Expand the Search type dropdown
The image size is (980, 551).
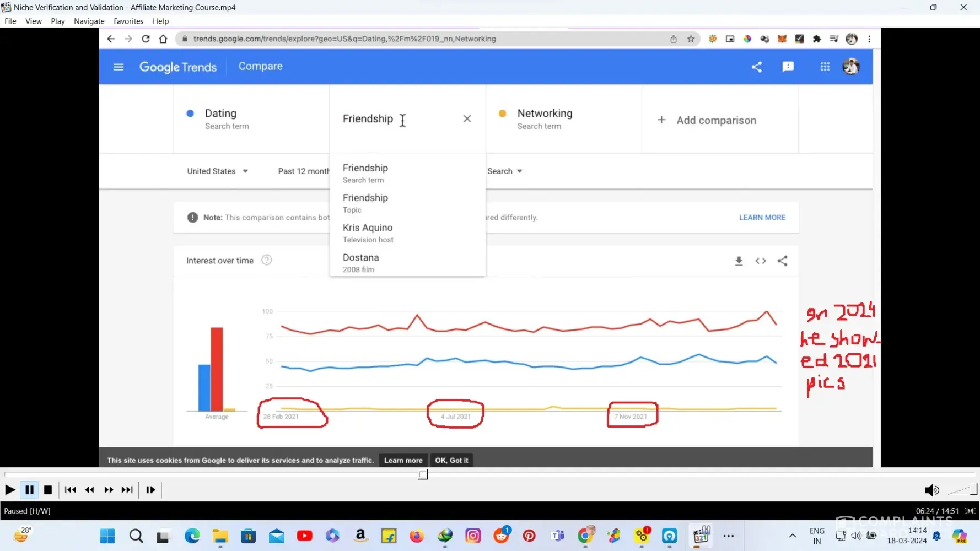pos(504,171)
